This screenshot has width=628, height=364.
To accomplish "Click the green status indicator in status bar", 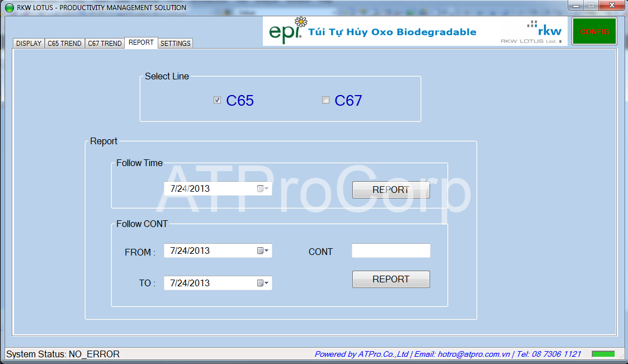I will pyautogui.click(x=603, y=354).
